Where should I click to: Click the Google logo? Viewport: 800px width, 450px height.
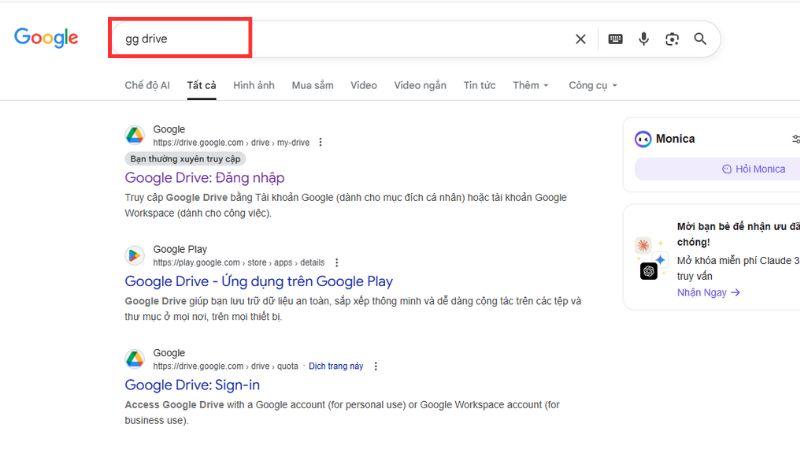pos(46,38)
